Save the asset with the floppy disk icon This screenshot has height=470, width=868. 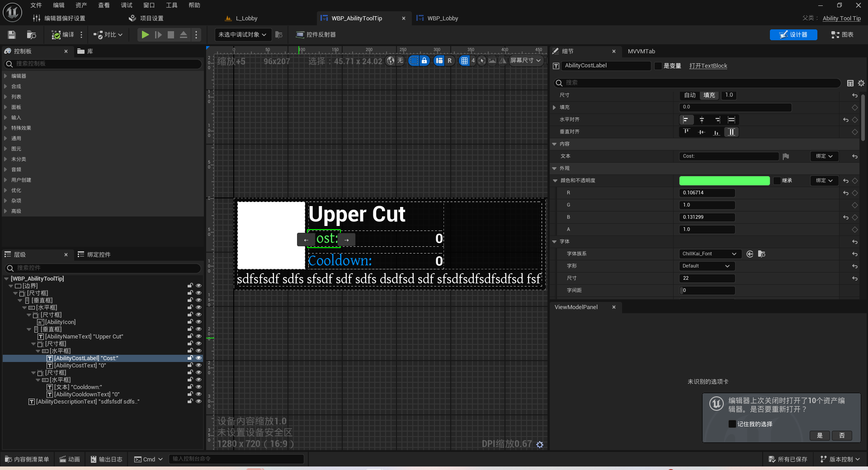point(12,35)
